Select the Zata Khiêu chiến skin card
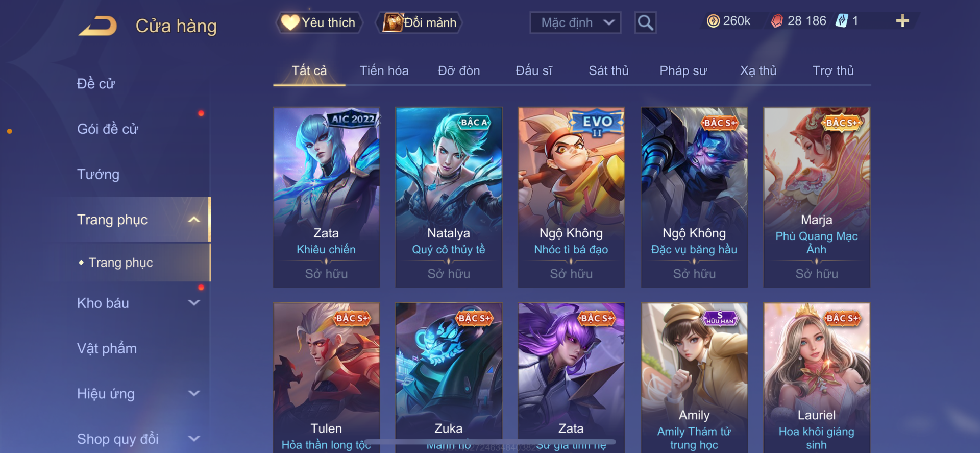Viewport: 980px width, 453px height. pos(326,197)
